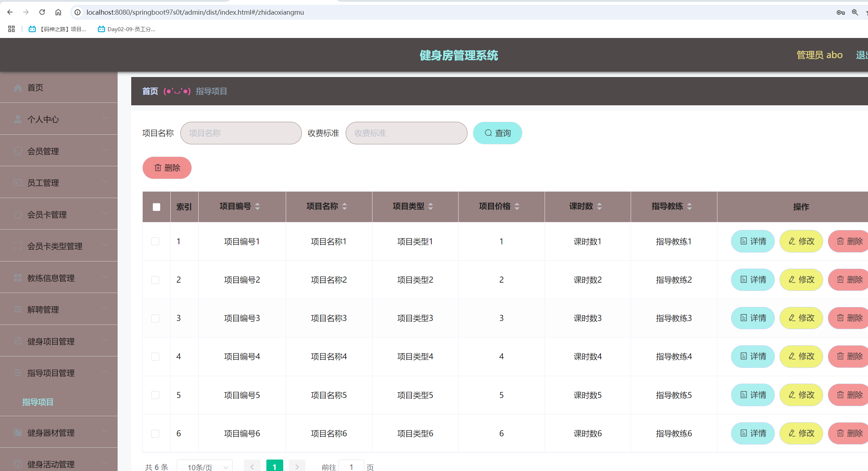This screenshot has height=471, width=868.
Task: Select the 指导项目 submenu item
Action: tap(38, 402)
